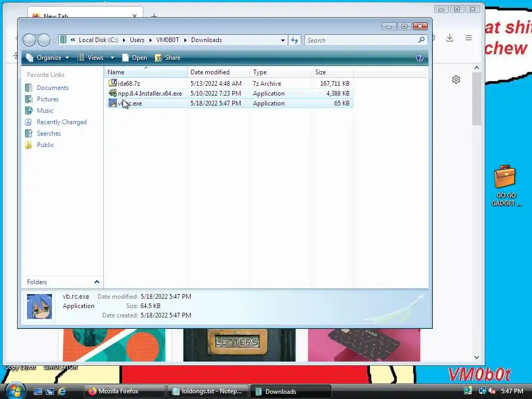This screenshot has width=532, height=399.
Task: Click the Firefox page scrollbar up arrow
Action: tap(476, 68)
